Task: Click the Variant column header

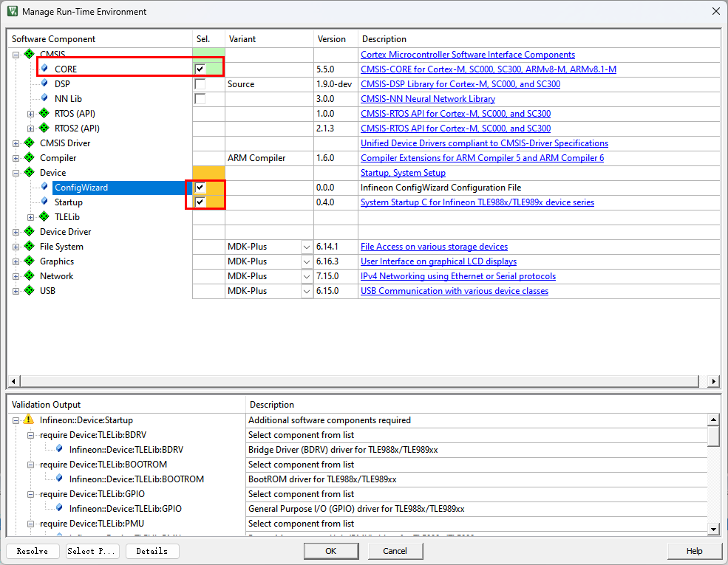Action: coord(269,39)
